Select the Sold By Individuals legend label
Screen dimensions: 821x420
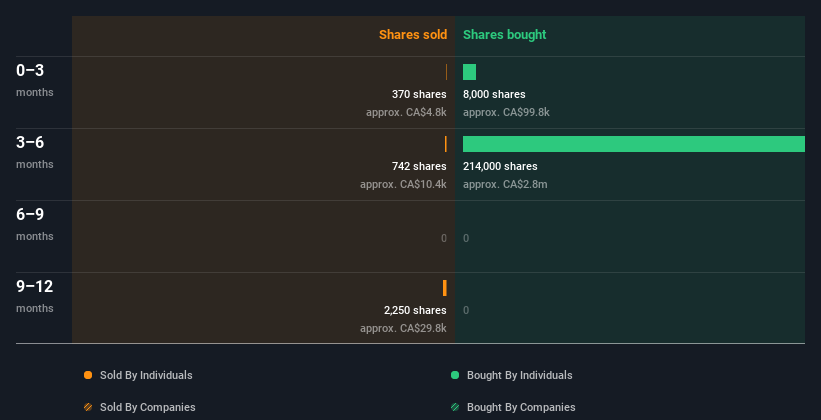coord(146,375)
